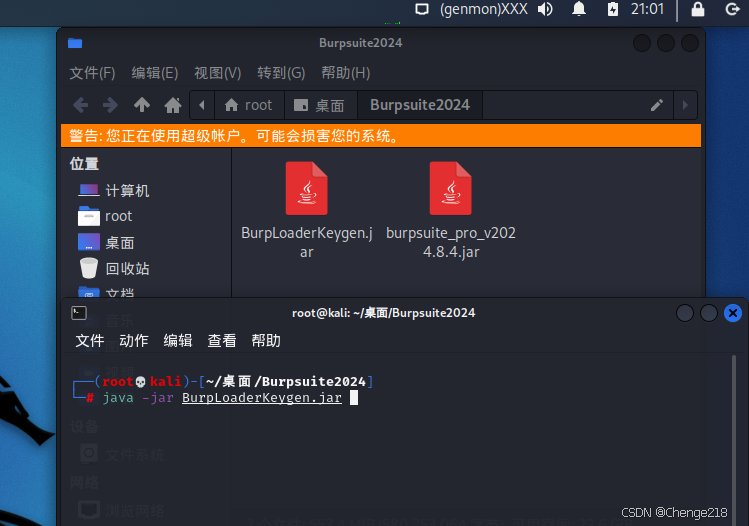
Task: Lock the screen with the padlock icon
Action: pyautogui.click(x=697, y=9)
